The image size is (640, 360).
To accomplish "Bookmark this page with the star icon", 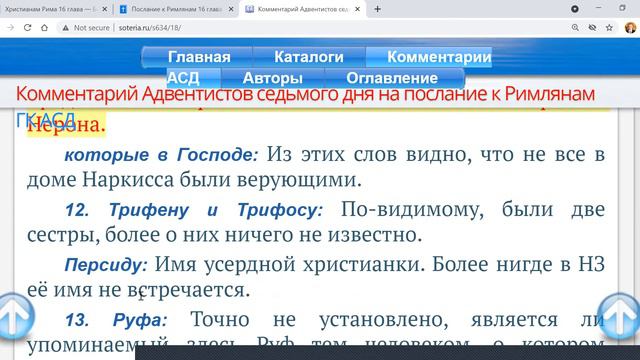I will click(x=609, y=28).
